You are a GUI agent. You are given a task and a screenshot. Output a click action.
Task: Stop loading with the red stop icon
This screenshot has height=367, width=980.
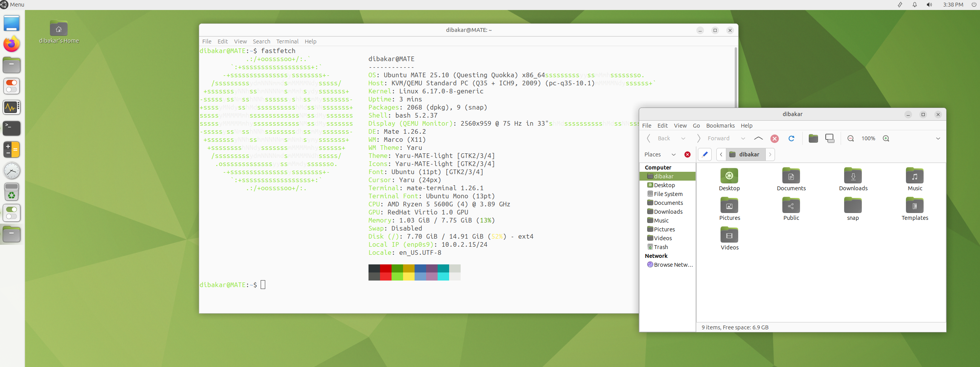pyautogui.click(x=775, y=139)
